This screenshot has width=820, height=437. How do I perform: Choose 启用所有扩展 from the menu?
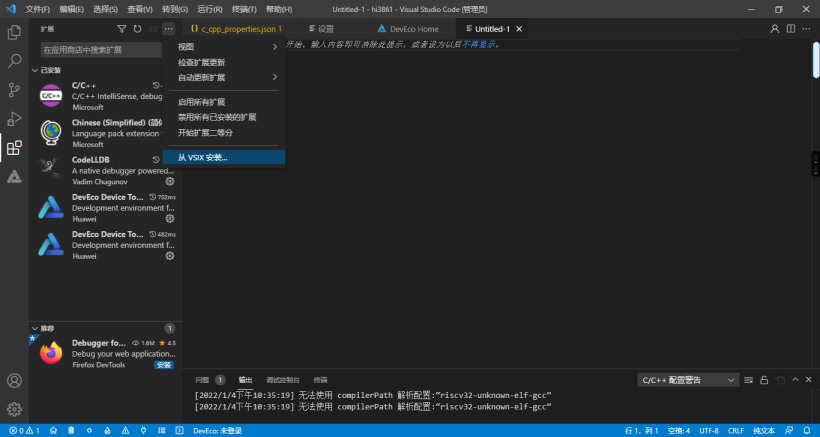point(224,102)
